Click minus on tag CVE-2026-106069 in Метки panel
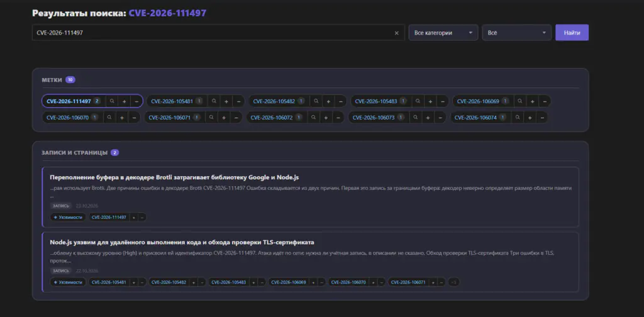 tap(544, 101)
